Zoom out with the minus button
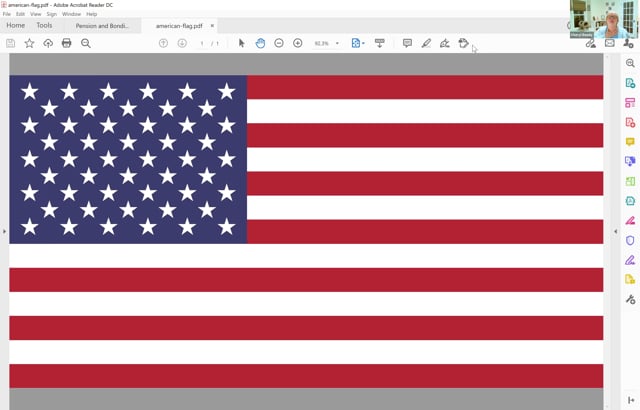 [x=279, y=43]
